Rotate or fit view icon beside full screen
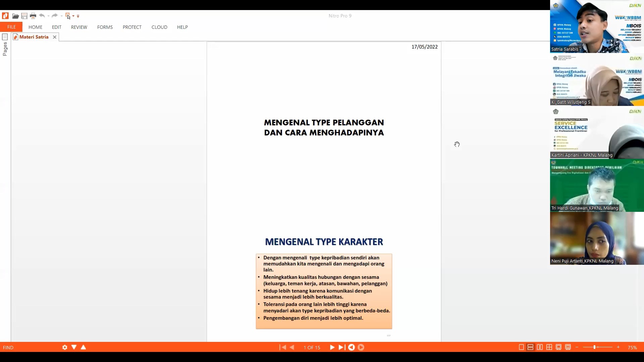 tap(568, 347)
